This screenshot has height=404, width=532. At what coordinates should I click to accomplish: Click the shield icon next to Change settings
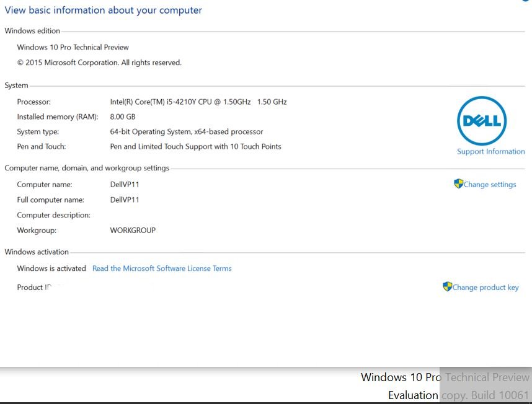click(458, 183)
